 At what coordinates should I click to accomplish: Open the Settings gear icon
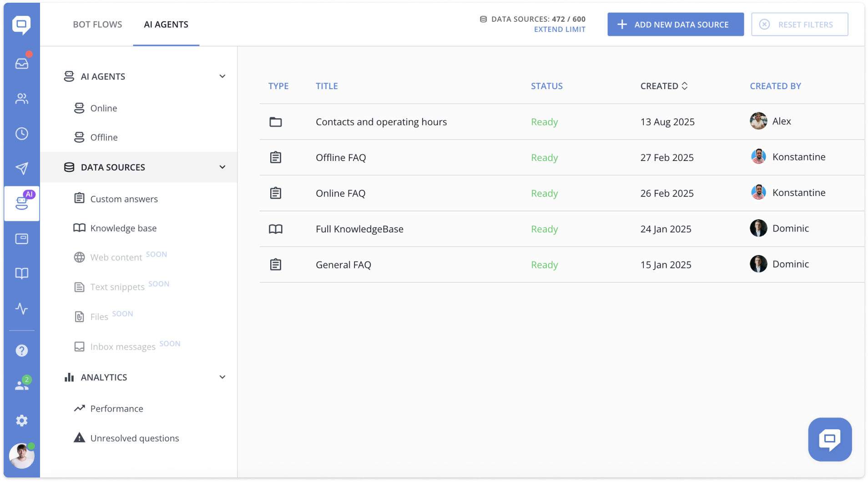tap(21, 421)
